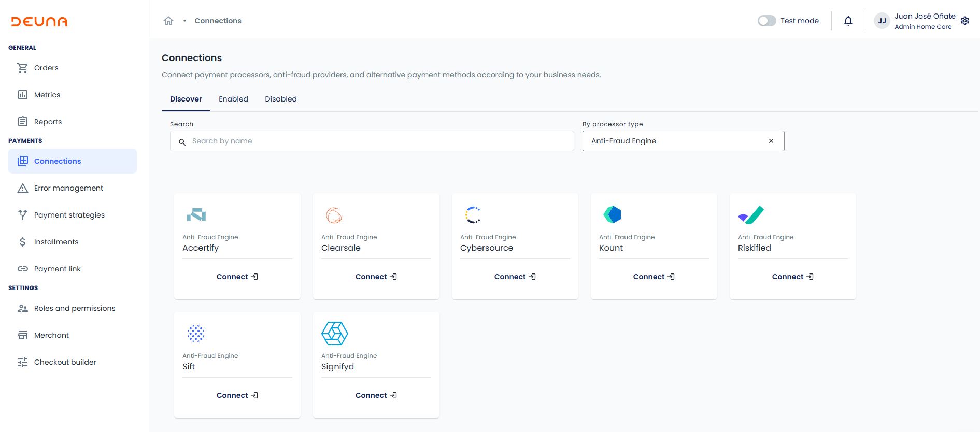Click the Riskified card title
This screenshot has height=432, width=980.
pyautogui.click(x=755, y=248)
